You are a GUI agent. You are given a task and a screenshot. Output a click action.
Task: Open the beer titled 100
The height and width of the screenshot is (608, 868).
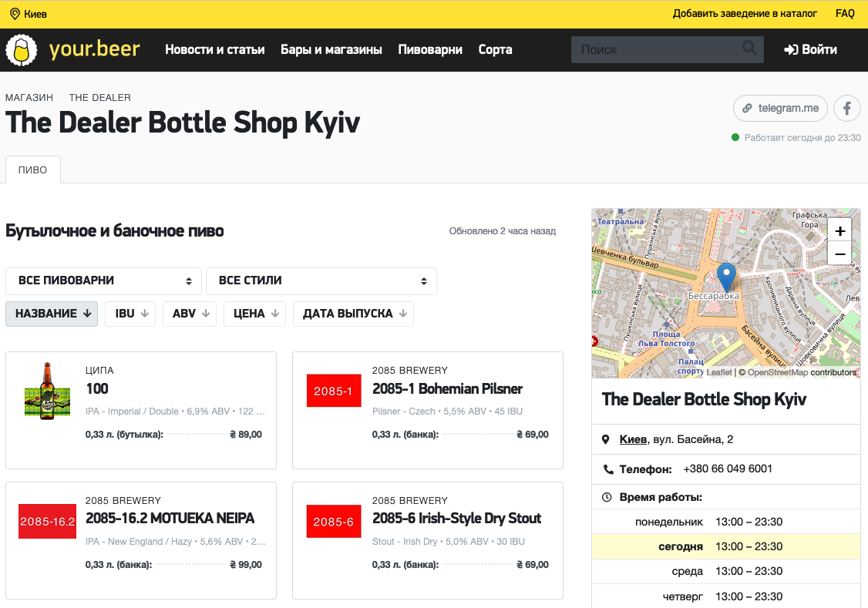[x=97, y=388]
